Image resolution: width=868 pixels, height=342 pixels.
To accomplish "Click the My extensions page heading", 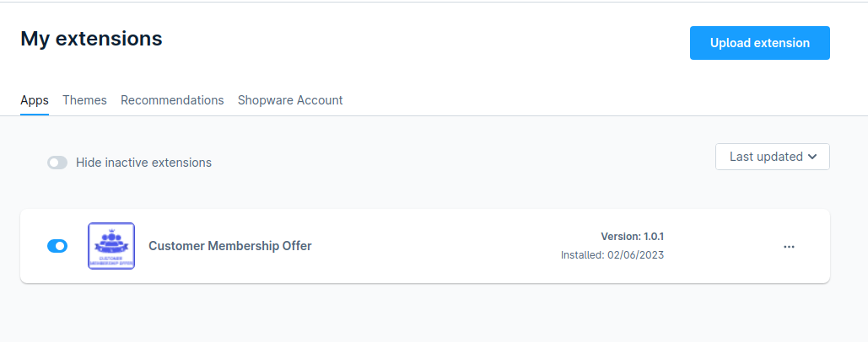I will tap(91, 39).
